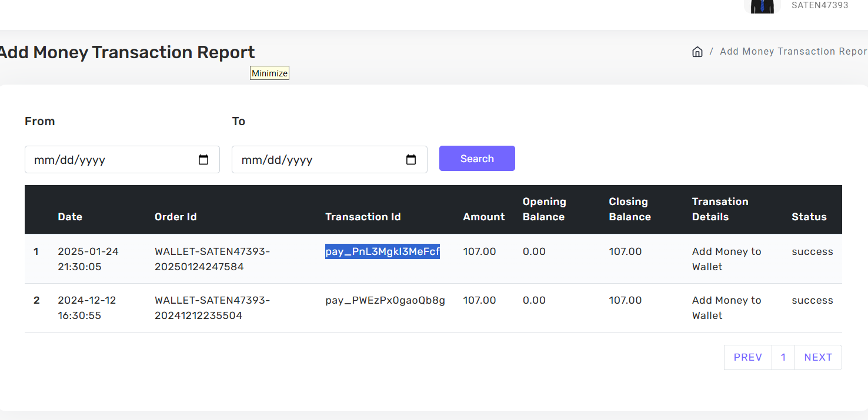Open the From date calendar picker icon

(203, 160)
